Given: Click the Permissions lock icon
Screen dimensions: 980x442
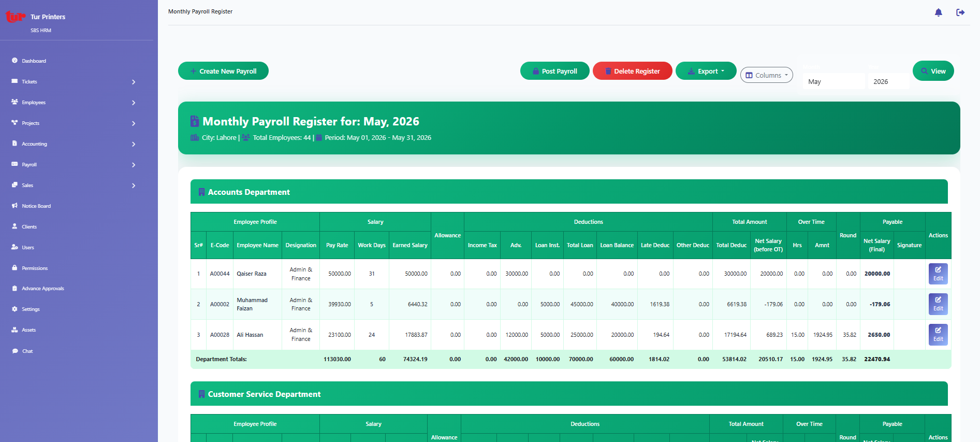Looking at the screenshot, I should 14,268.
